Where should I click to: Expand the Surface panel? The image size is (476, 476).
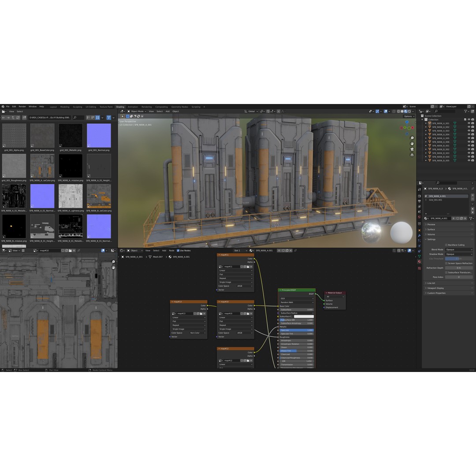point(449,230)
